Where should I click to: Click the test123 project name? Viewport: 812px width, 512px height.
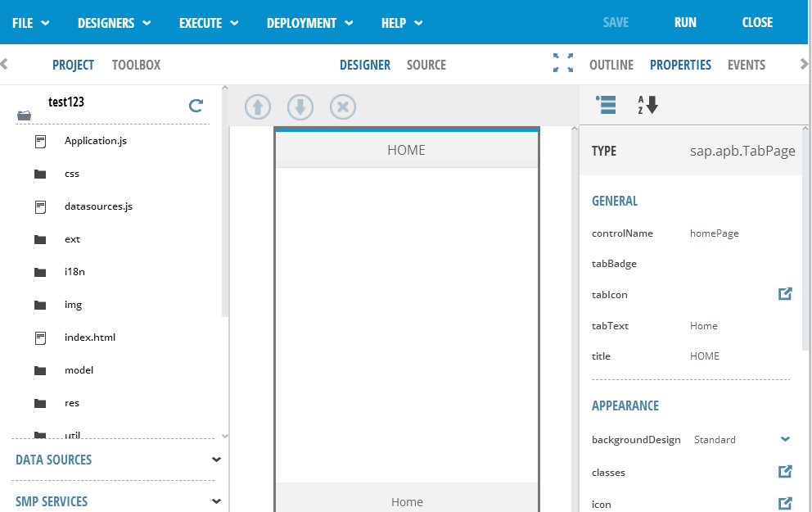point(65,102)
